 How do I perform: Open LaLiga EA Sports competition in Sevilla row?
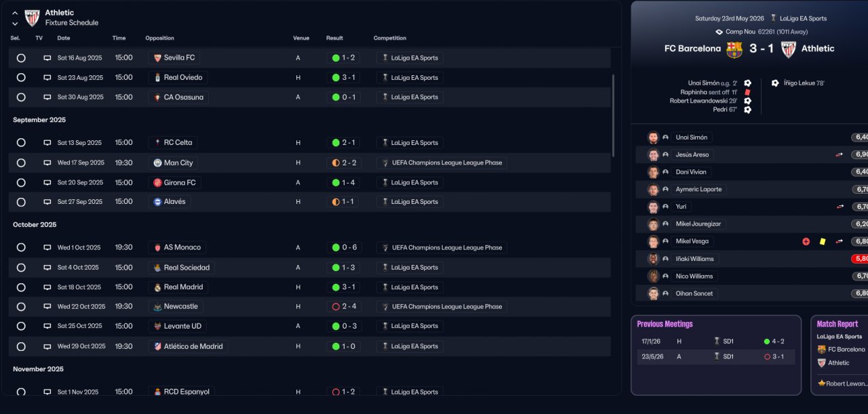click(x=410, y=58)
